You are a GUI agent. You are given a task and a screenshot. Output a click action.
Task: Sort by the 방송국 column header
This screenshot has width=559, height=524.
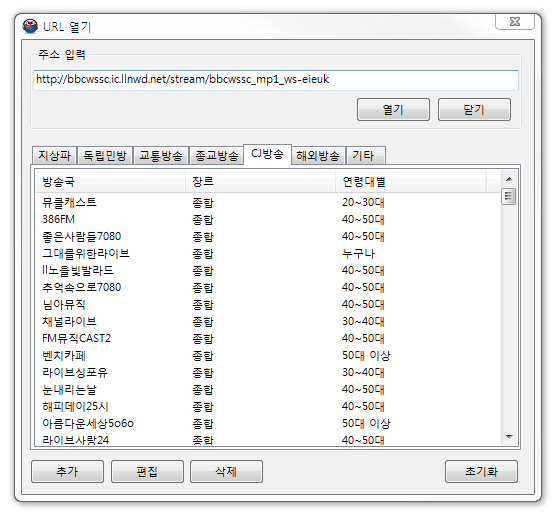point(111,182)
